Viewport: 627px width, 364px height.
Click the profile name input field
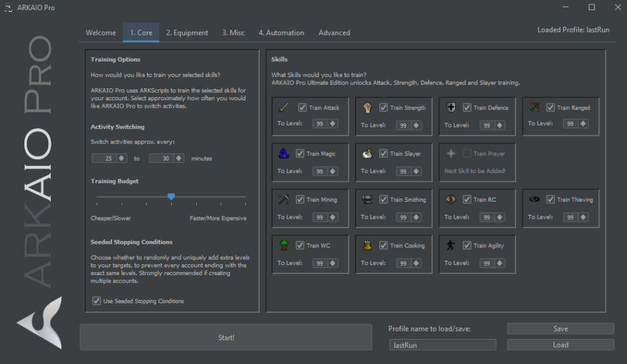pos(442,345)
